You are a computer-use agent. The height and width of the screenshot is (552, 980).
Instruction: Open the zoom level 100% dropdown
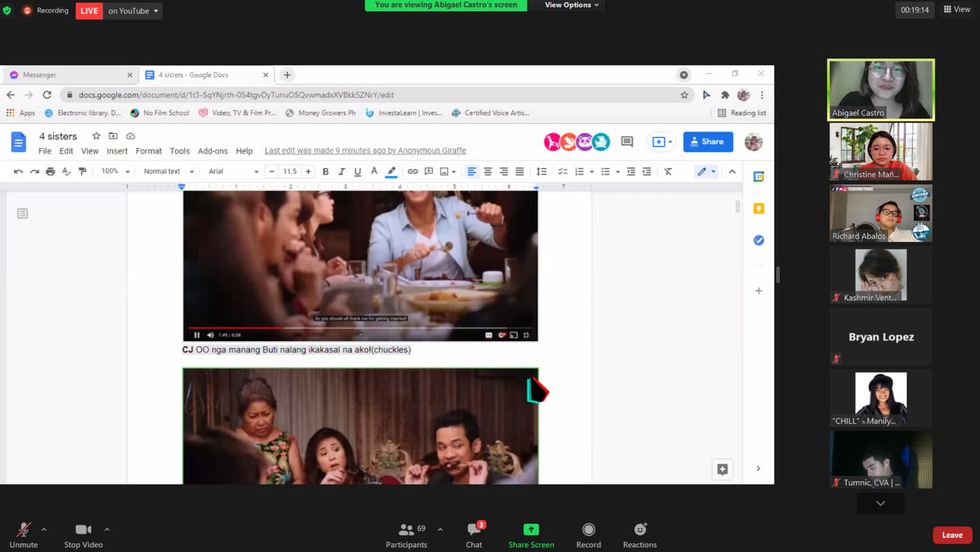pyautogui.click(x=115, y=172)
